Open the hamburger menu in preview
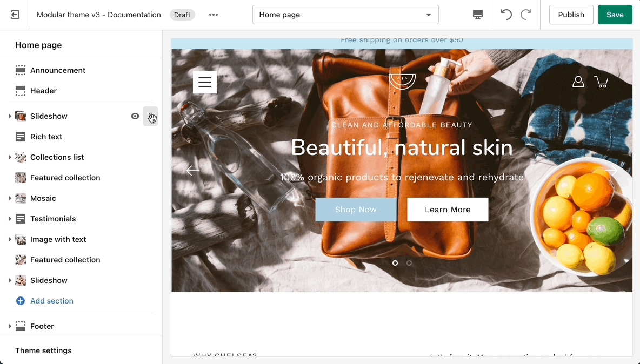Screen dimensions: 640x364 (x=205, y=82)
